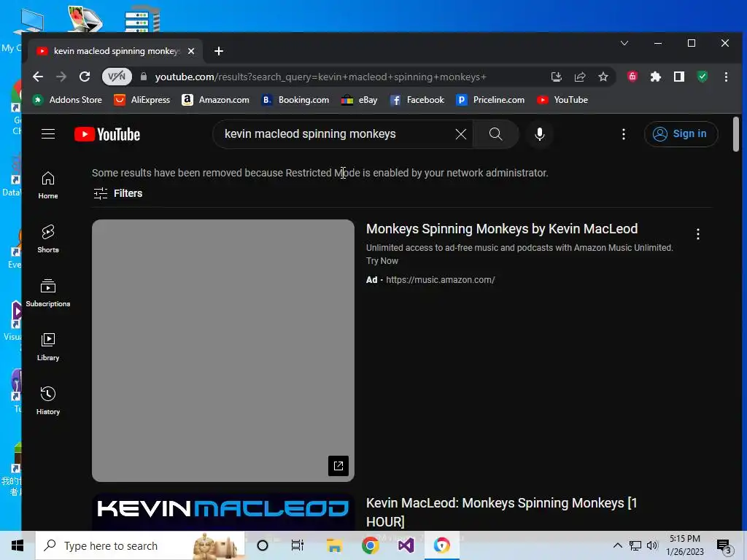Open the YouTube bookmark
This screenshot has height=560, width=747.
(x=562, y=100)
